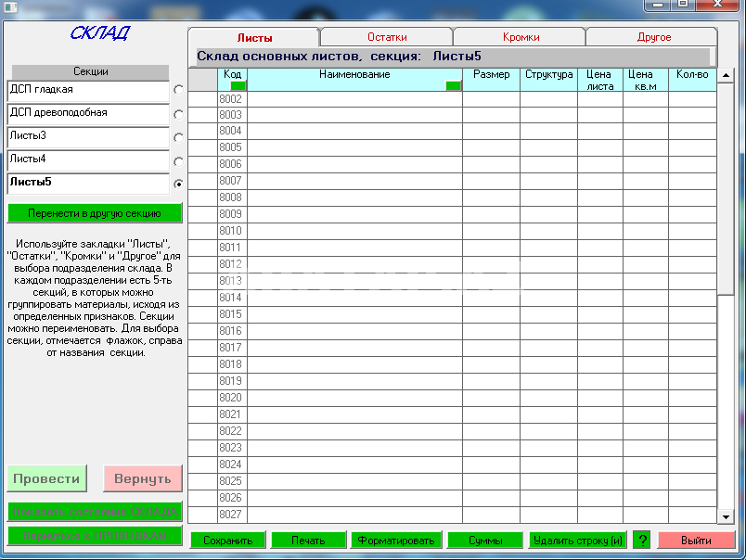Click the Суммы button

(x=485, y=541)
